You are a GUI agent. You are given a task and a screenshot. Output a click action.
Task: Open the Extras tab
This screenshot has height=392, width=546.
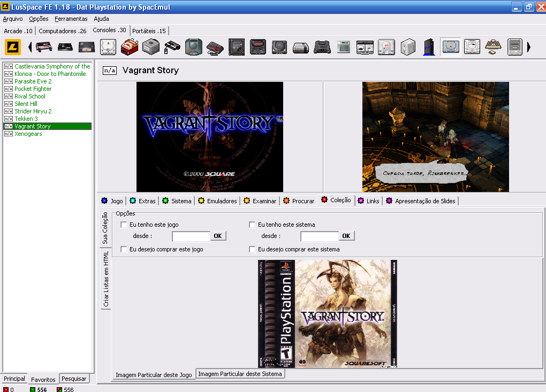coord(143,201)
